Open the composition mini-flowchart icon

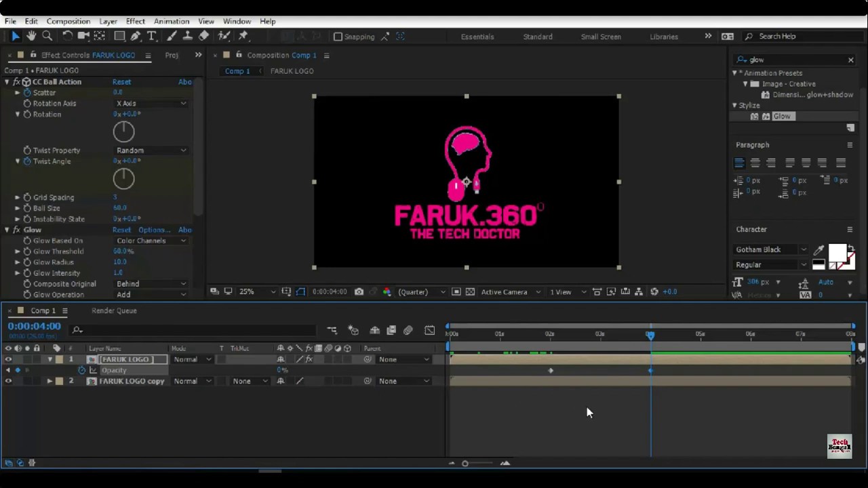(332, 330)
